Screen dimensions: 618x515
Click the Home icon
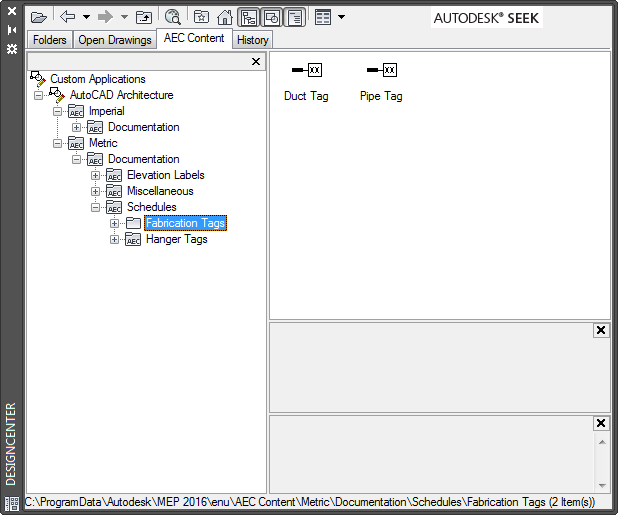click(x=225, y=17)
